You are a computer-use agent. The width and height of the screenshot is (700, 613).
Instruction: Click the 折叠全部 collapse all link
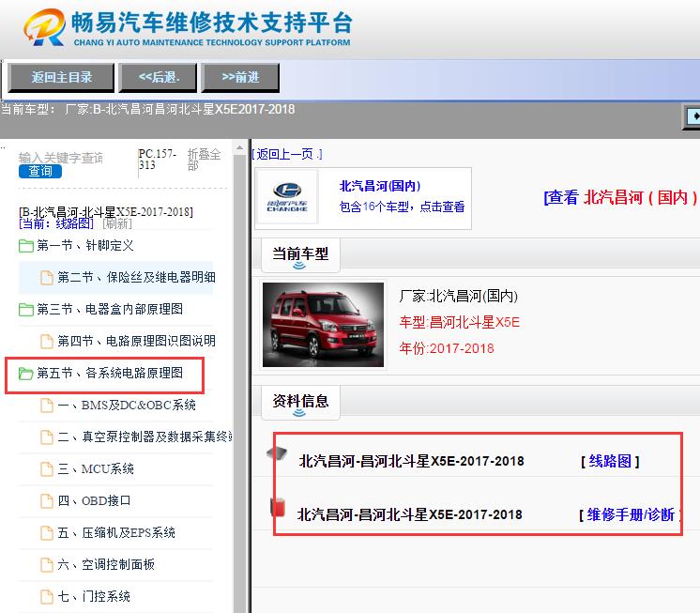pyautogui.click(x=204, y=160)
